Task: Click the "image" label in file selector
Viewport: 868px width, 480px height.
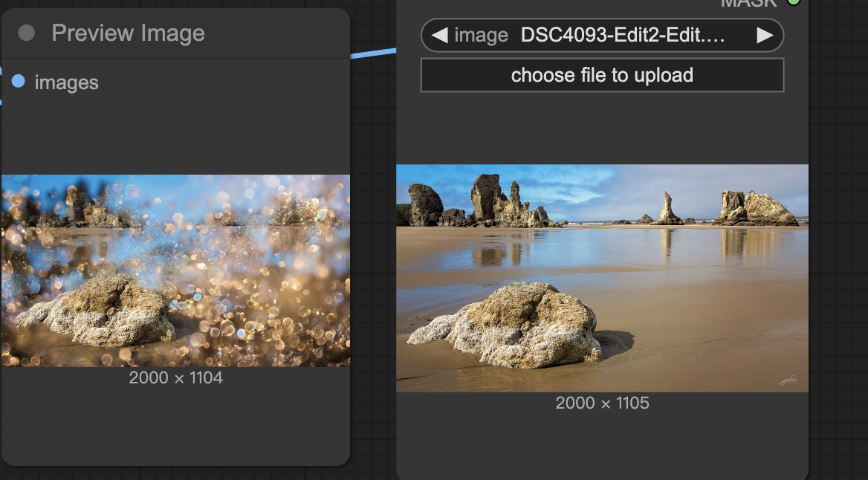Action: point(481,35)
